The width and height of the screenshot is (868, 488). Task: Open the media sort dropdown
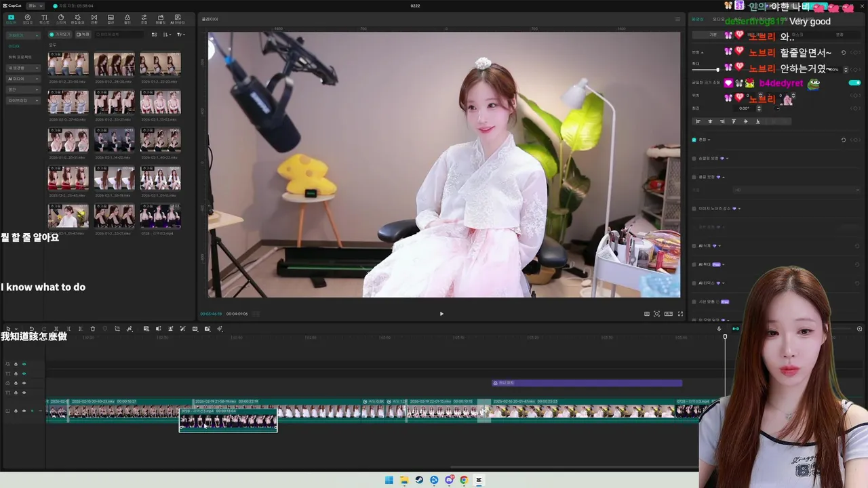[x=167, y=35]
